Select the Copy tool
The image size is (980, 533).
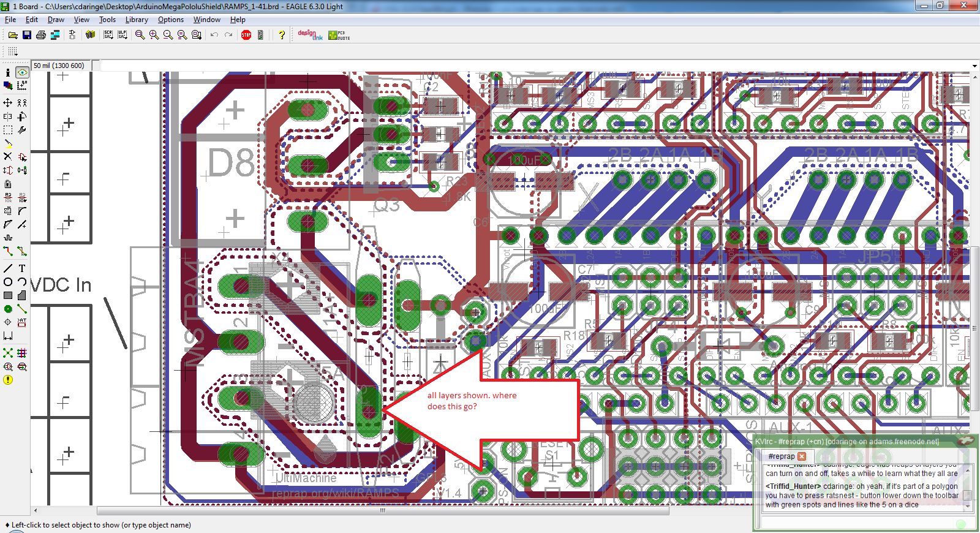coord(22,102)
